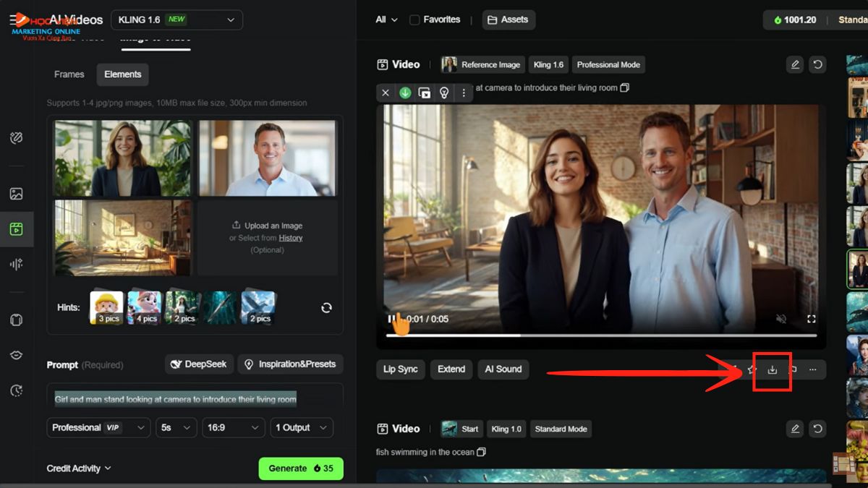Unmute the video player sound
Image resolution: width=868 pixels, height=488 pixels.
coord(781,319)
